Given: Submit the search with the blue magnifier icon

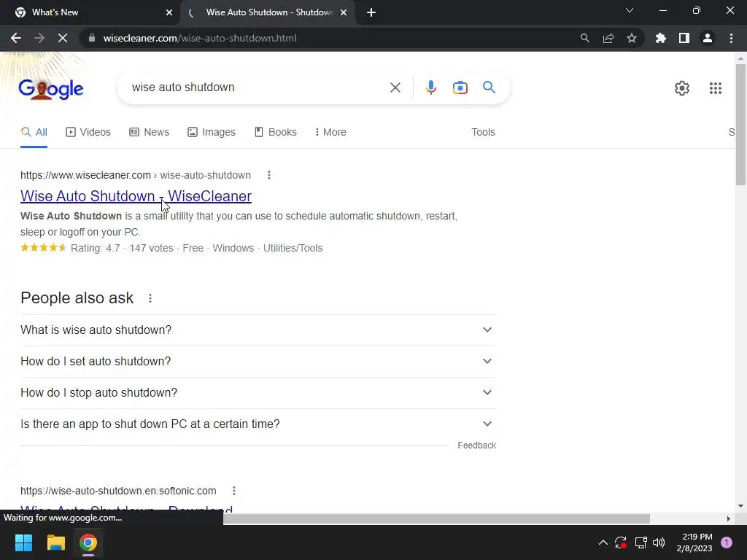Looking at the screenshot, I should [489, 87].
